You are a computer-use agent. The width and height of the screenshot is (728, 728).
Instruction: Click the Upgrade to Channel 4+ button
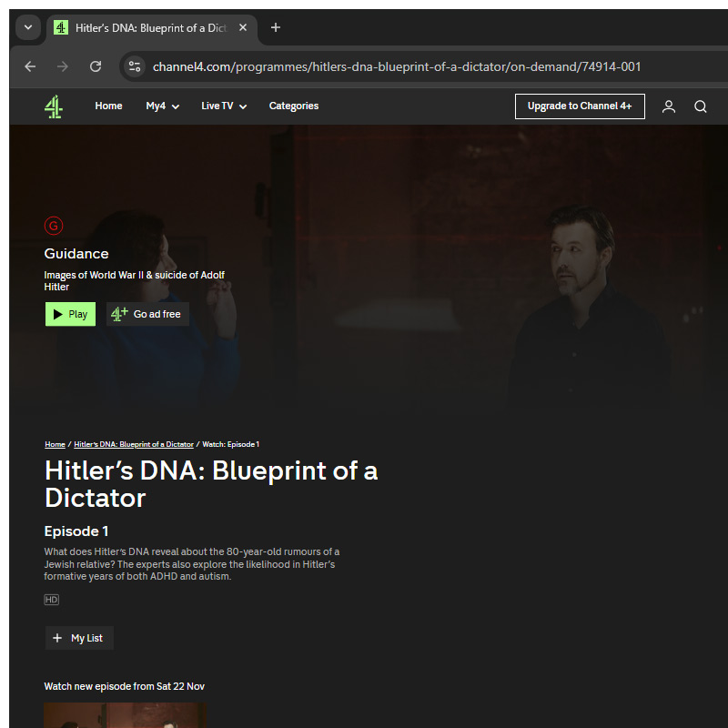pos(580,106)
